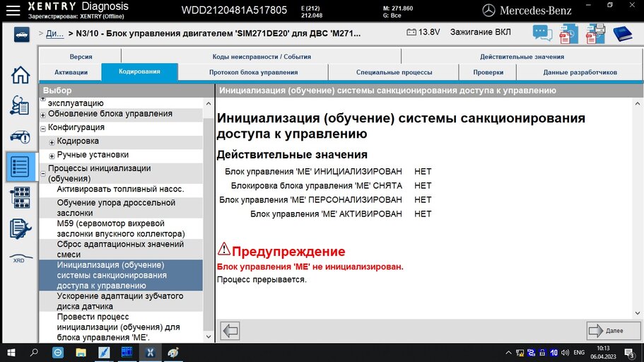Select 'Инициализация (обучение) системы санкционирования' item
The image size is (644, 362).
[x=121, y=275]
